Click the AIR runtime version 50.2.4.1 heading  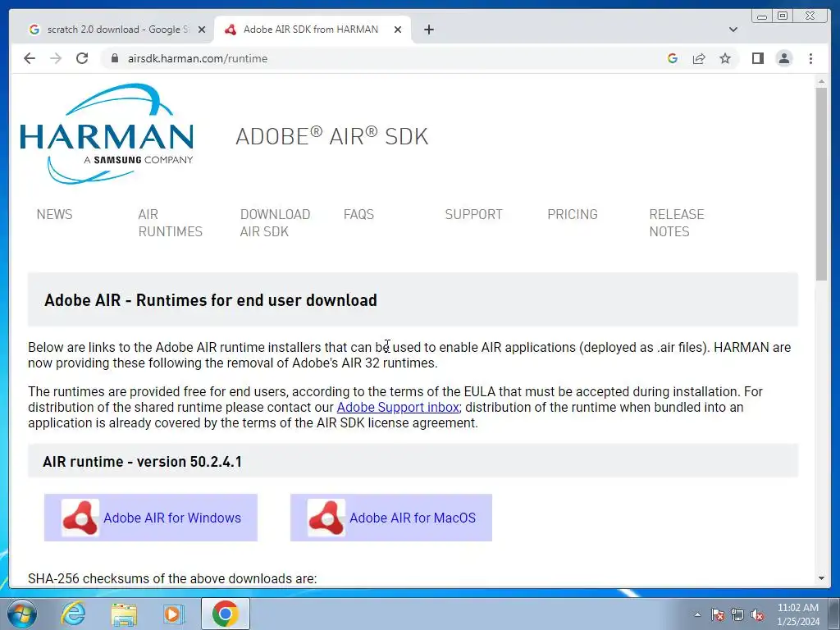point(142,462)
